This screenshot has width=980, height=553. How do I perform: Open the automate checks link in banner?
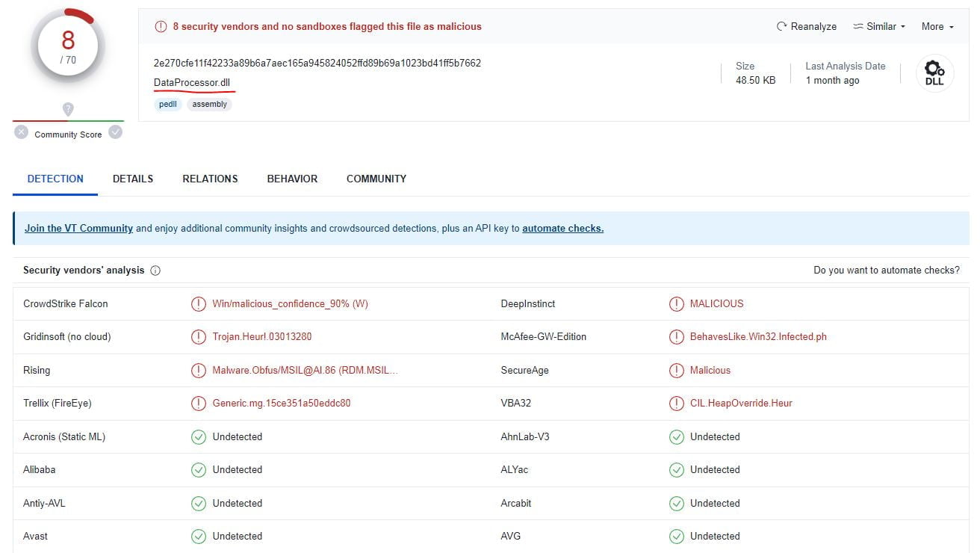tap(562, 229)
